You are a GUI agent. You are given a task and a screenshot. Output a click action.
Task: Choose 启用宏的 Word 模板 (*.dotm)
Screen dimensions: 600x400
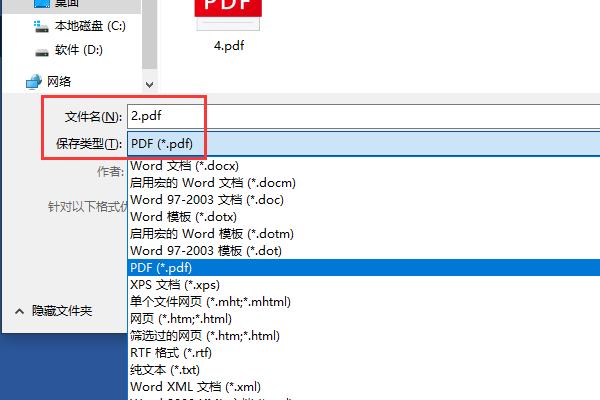coord(211,233)
